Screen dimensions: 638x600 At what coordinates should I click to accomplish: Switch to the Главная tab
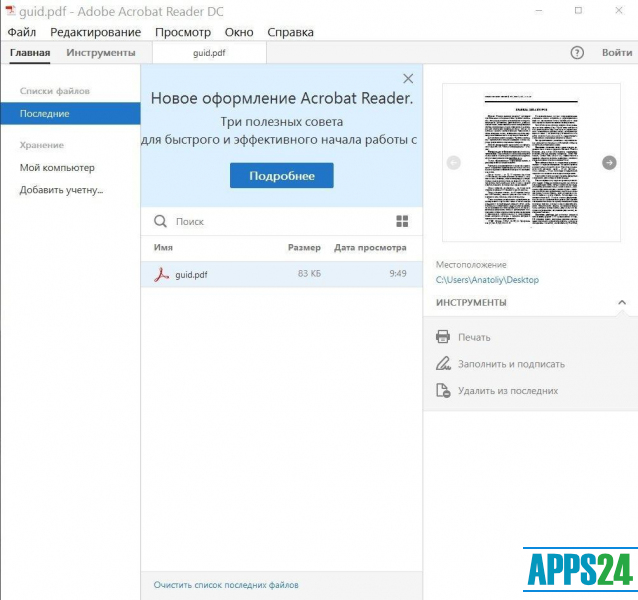click(30, 53)
